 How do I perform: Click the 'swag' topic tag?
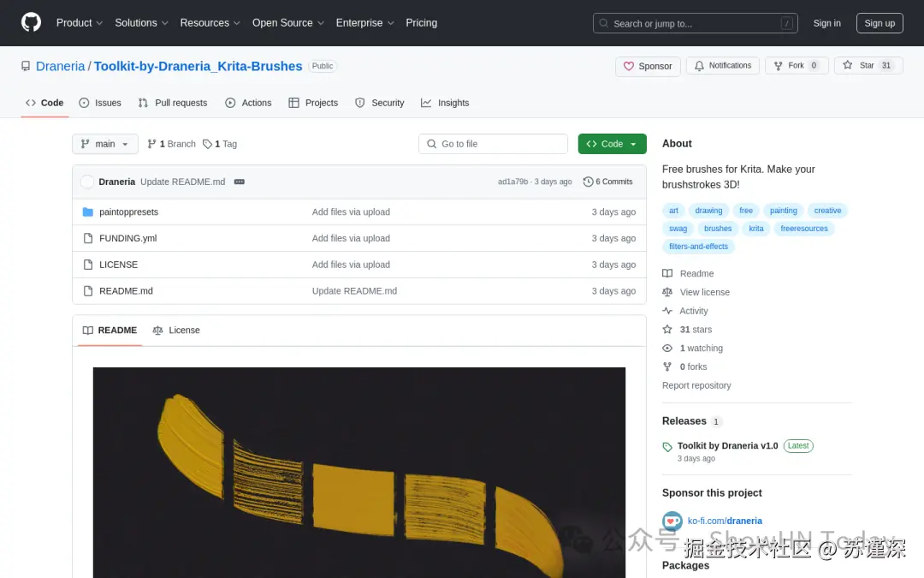[x=678, y=229]
